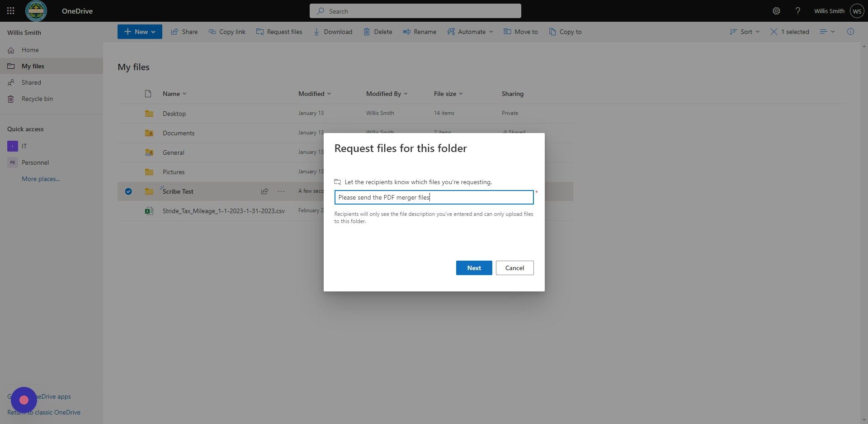Click the Next button in the dialog

click(x=473, y=267)
